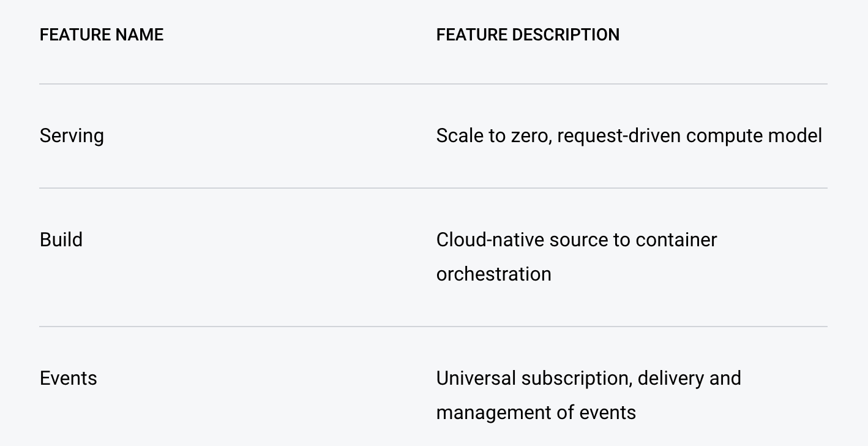Click the divider between Serving and Build rows

point(433,188)
